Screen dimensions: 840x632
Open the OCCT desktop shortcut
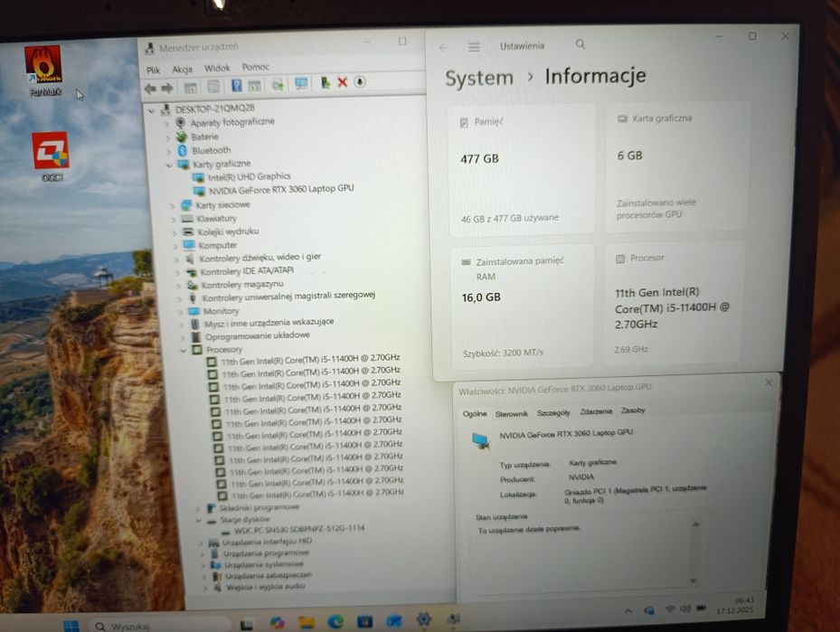[x=52, y=156]
